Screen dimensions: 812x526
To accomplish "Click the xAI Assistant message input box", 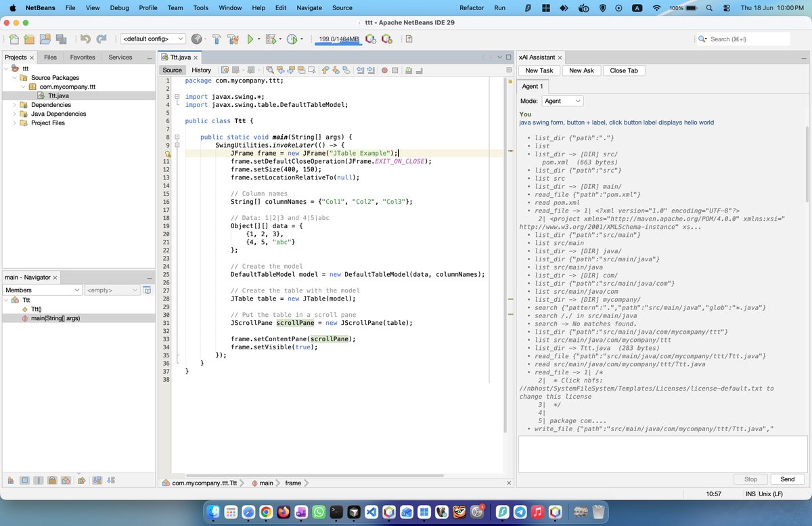I will [x=662, y=453].
